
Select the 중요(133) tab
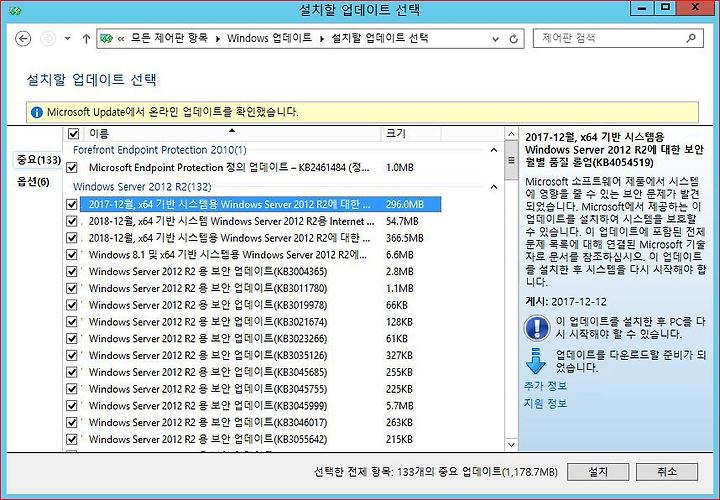[39, 160]
